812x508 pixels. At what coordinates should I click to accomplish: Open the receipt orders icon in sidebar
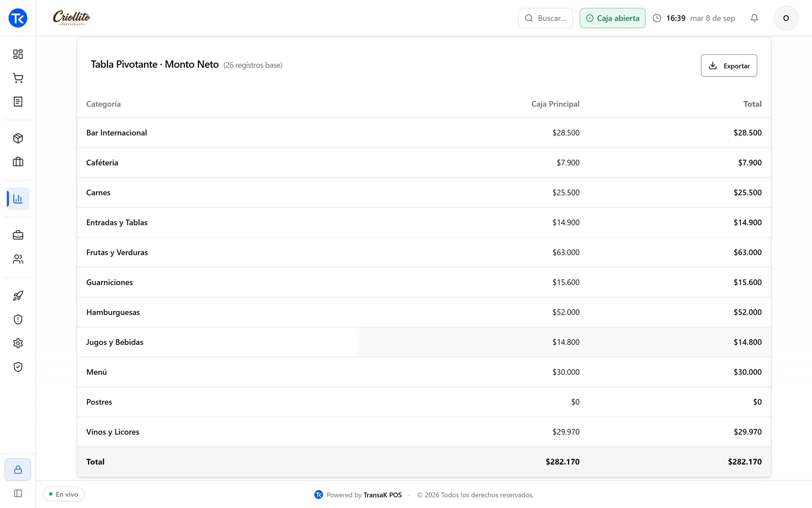tap(18, 102)
